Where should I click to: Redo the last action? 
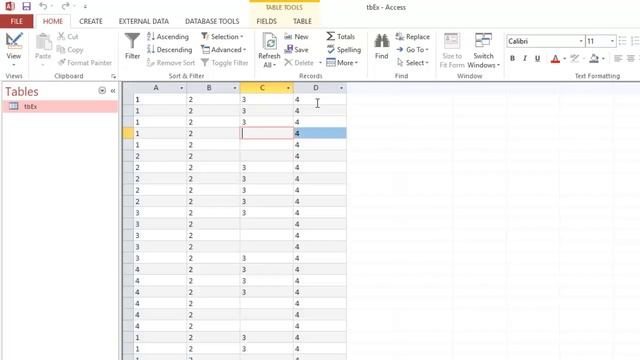pyautogui.click(x=65, y=6)
